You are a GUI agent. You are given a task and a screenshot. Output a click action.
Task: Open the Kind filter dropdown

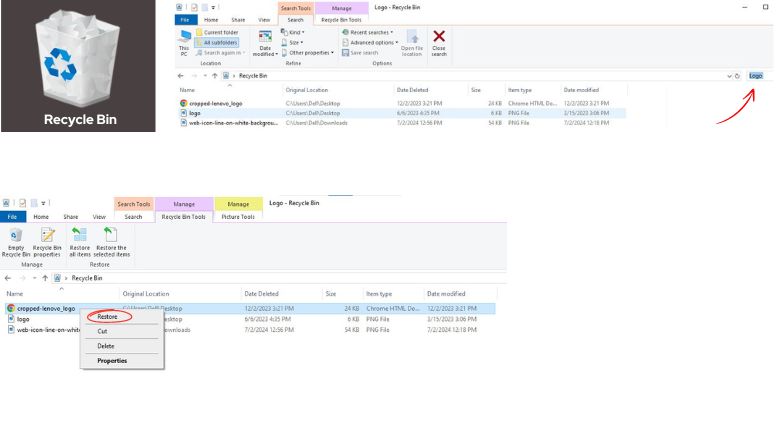tap(293, 32)
